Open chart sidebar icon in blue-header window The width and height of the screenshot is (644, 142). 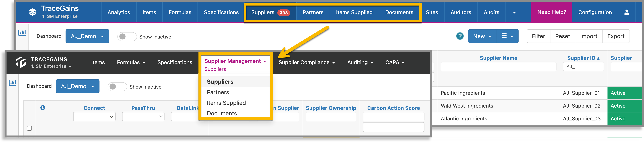[22, 33]
